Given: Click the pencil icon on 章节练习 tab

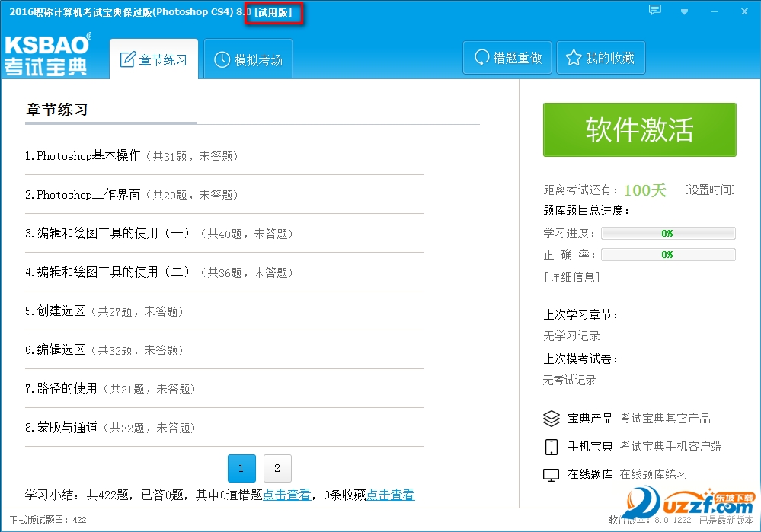Looking at the screenshot, I should point(128,59).
